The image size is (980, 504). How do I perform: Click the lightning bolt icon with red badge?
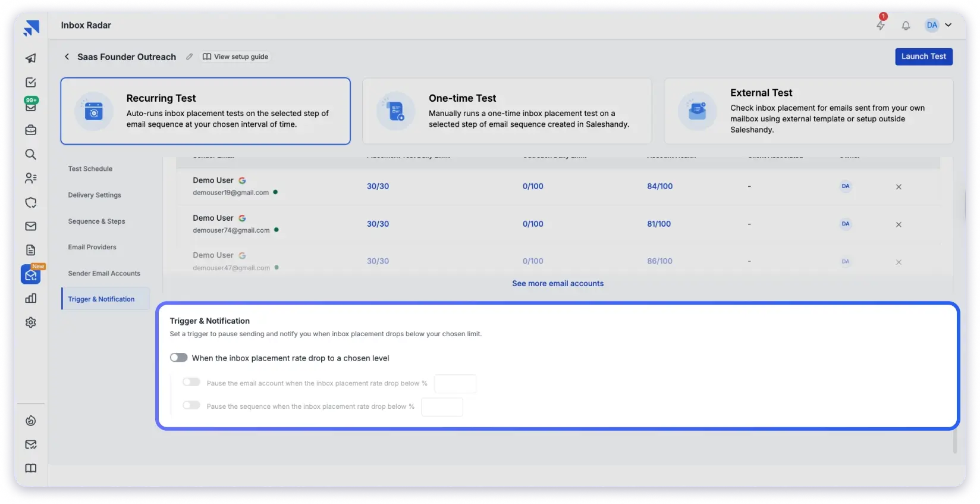(x=881, y=25)
